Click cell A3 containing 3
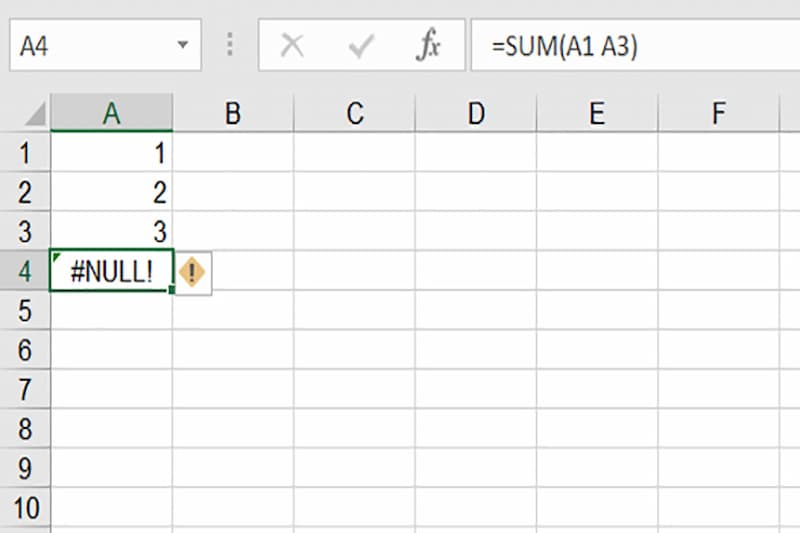800x533 pixels. coord(111,232)
